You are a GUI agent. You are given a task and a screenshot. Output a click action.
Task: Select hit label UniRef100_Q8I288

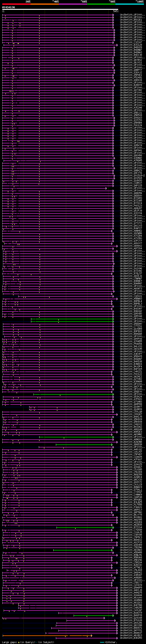131,625
